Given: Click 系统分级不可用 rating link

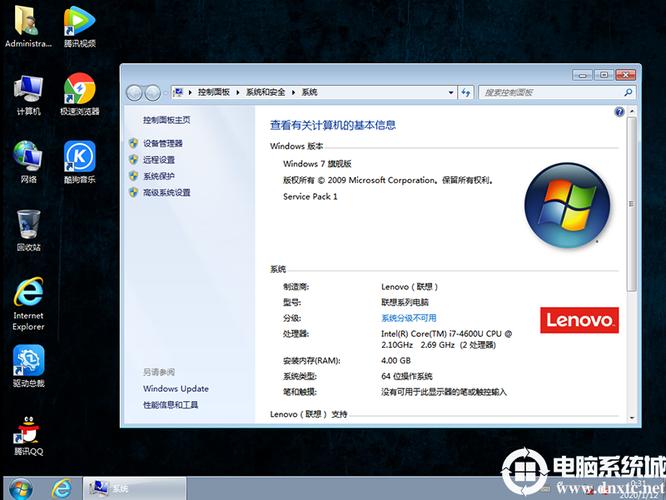Looking at the screenshot, I should click(409, 318).
